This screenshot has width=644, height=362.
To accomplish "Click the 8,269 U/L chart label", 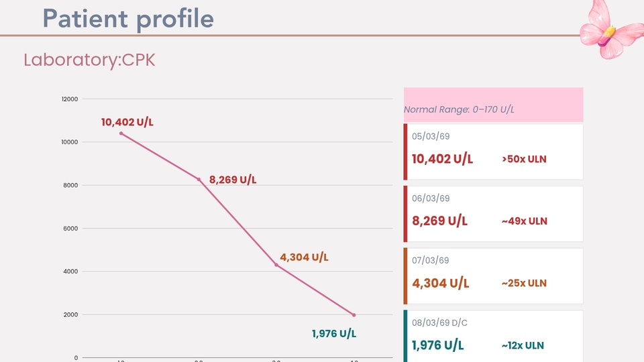I will tap(233, 180).
